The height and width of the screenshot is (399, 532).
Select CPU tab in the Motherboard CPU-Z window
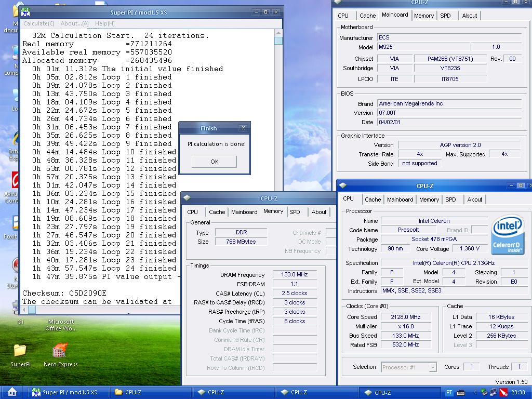pos(343,16)
